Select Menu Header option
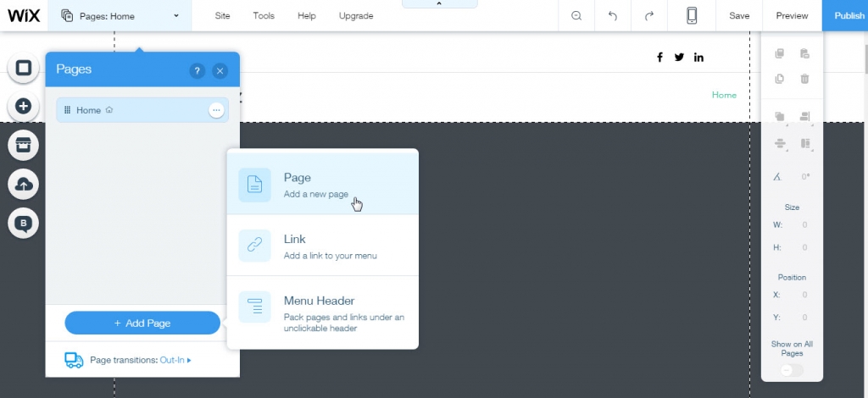The image size is (868, 398). click(x=322, y=312)
